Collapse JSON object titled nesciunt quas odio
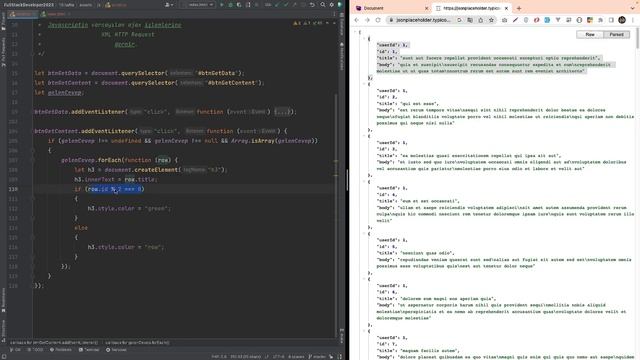Image resolution: width=640 pixels, height=360 pixels. point(364,233)
